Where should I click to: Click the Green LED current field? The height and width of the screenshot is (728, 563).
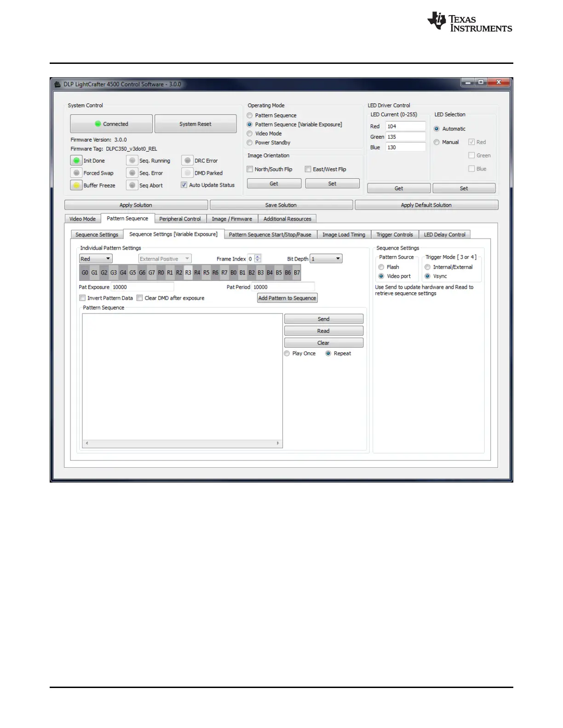click(406, 137)
